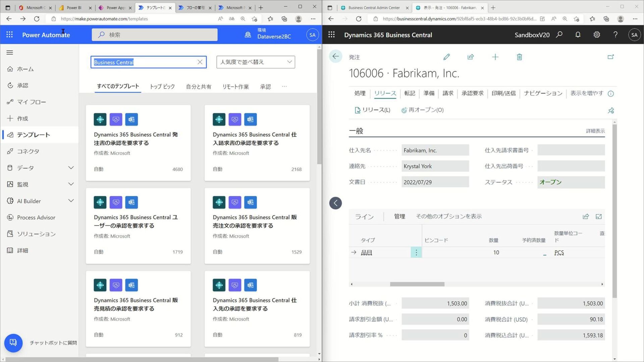Create a new purchase order with plus
The width and height of the screenshot is (644, 362).
click(495, 57)
